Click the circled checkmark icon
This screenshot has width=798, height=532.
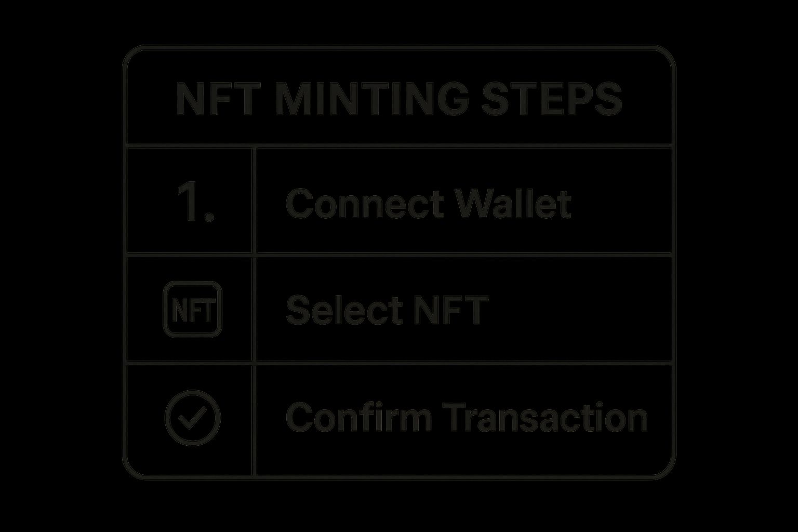click(x=192, y=417)
